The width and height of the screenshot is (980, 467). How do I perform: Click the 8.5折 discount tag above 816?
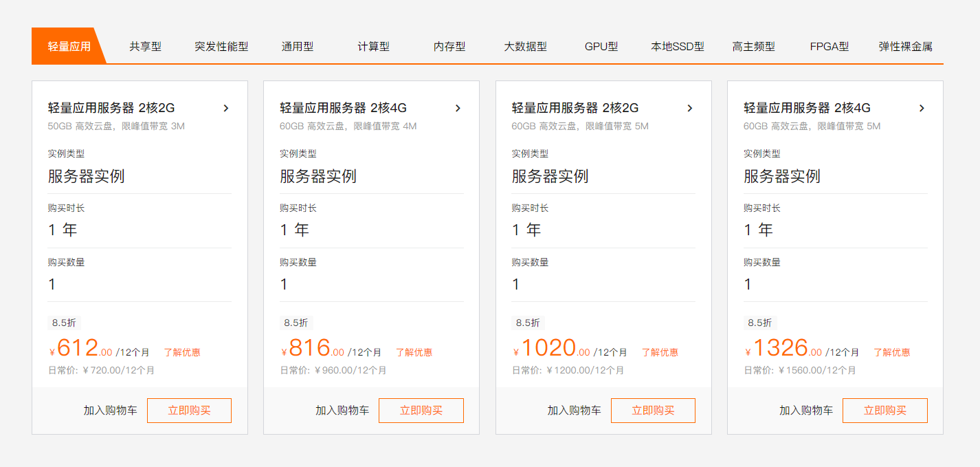click(296, 323)
